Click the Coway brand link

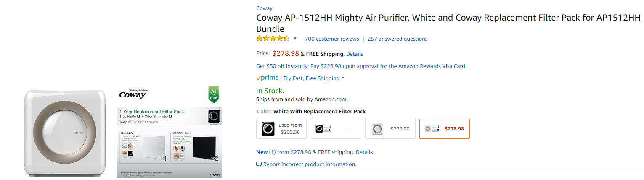(264, 8)
